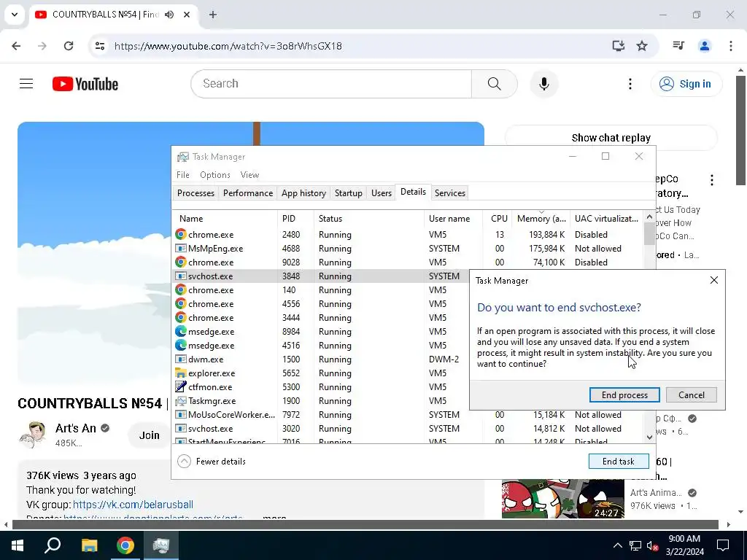This screenshot has height=560, width=747.
Task: Open site information icon in address bar
Action: tap(99, 46)
